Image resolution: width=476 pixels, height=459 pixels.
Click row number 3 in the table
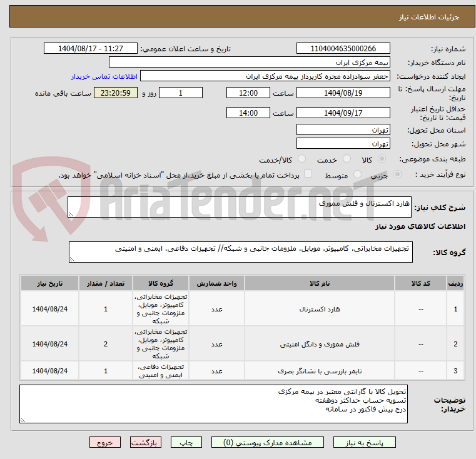click(x=455, y=371)
